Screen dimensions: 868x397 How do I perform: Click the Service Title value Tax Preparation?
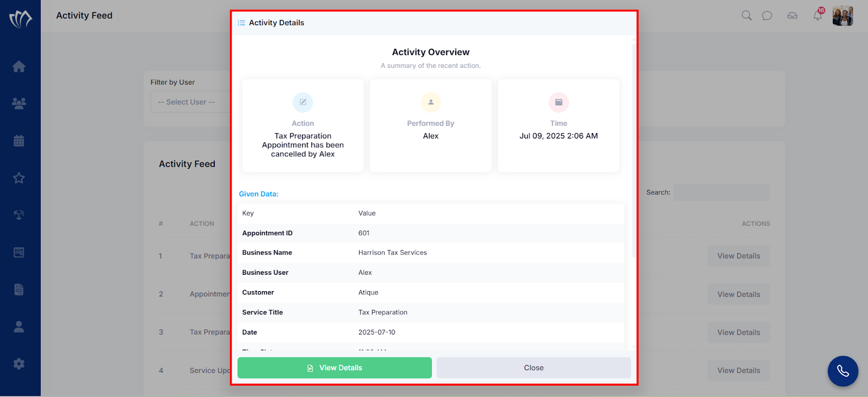pyautogui.click(x=383, y=312)
